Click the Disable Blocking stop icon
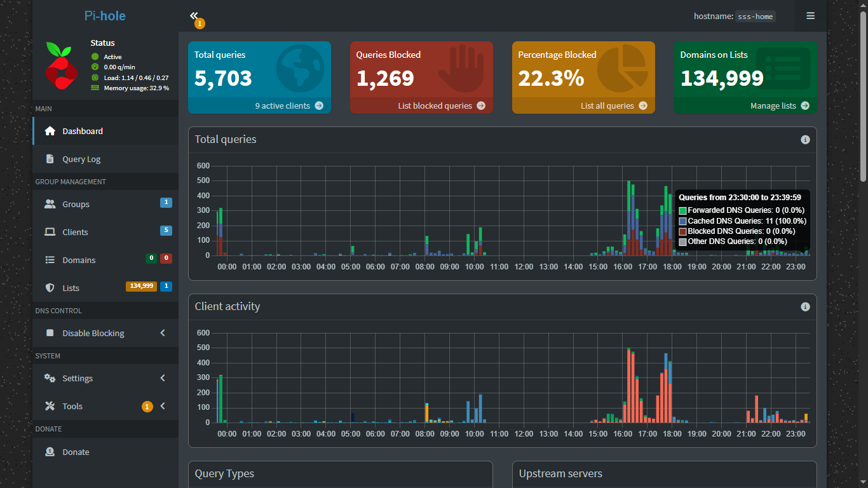Image resolution: width=868 pixels, height=488 pixels. 50,333
